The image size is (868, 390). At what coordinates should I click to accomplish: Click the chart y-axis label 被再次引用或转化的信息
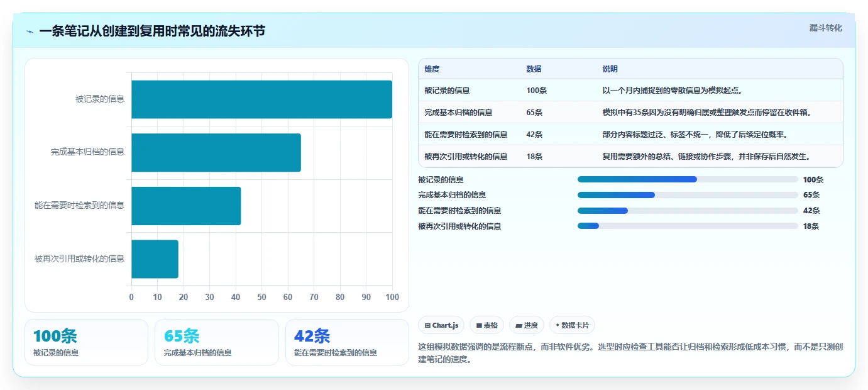click(x=80, y=259)
